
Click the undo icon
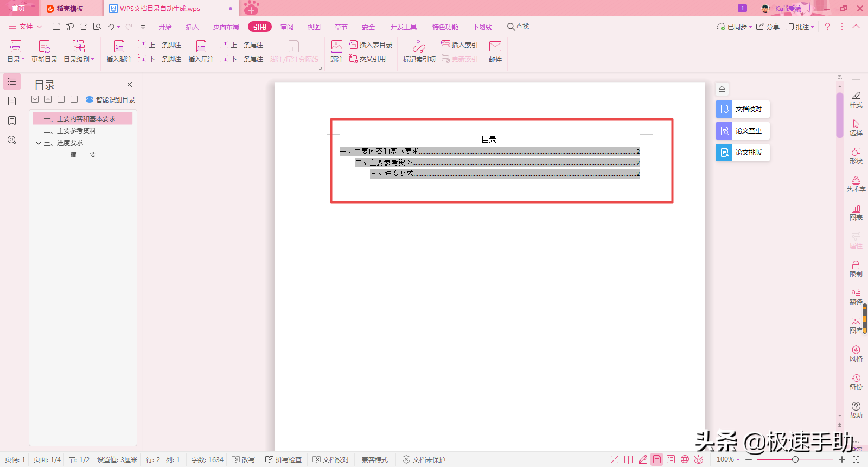(x=111, y=27)
